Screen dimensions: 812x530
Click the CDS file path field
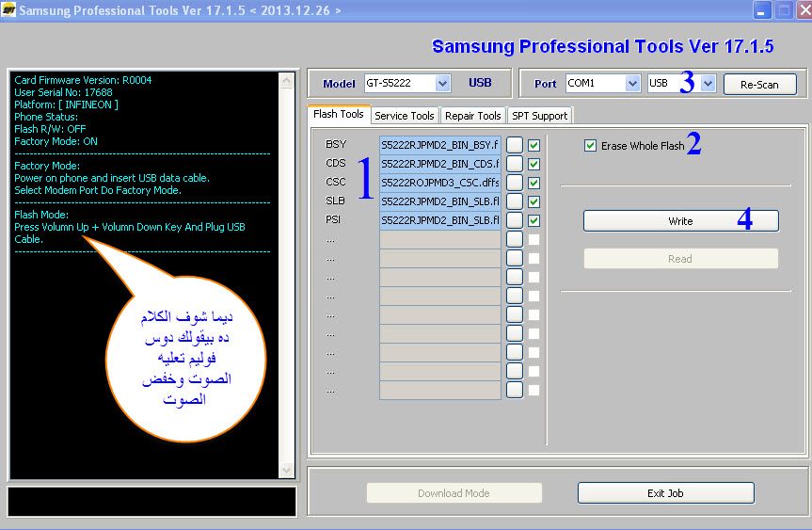[440, 164]
